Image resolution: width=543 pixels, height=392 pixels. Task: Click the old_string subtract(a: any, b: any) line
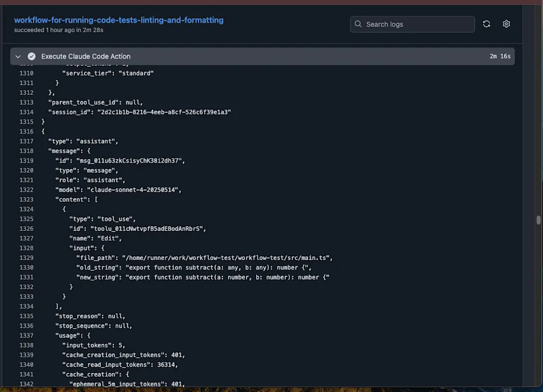tap(194, 268)
